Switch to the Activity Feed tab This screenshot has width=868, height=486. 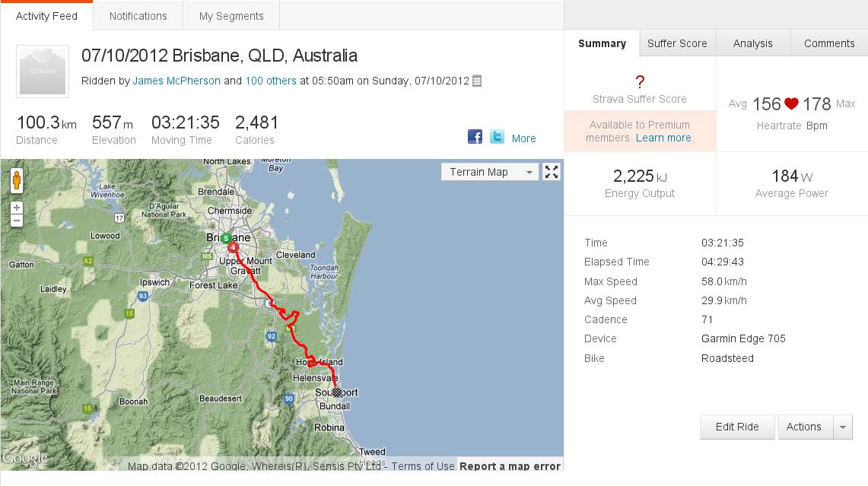click(46, 16)
